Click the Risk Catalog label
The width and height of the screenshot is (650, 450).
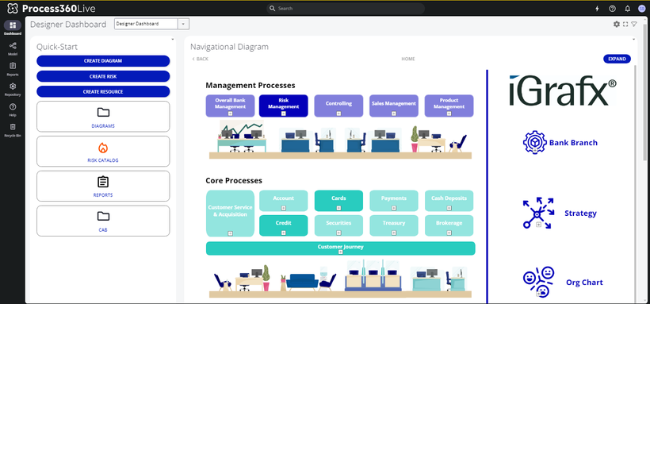pyautogui.click(x=103, y=160)
